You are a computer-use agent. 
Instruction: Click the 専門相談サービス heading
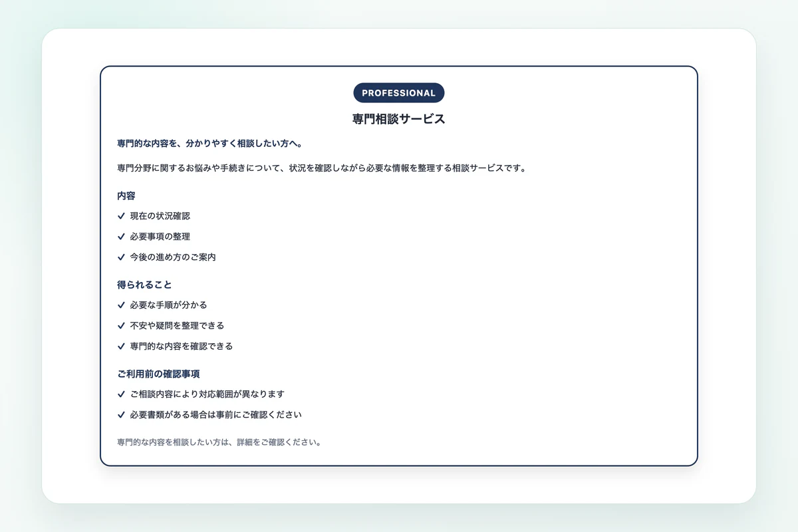pyautogui.click(x=399, y=120)
